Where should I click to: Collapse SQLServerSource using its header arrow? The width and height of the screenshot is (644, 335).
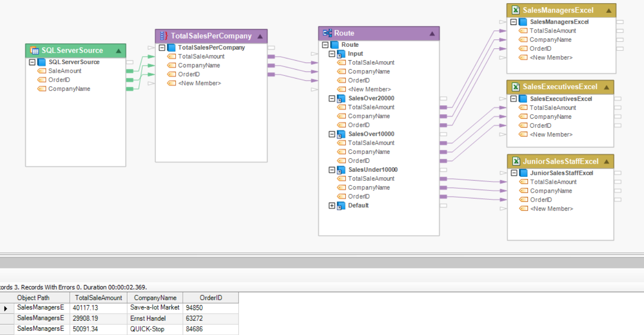[119, 50]
